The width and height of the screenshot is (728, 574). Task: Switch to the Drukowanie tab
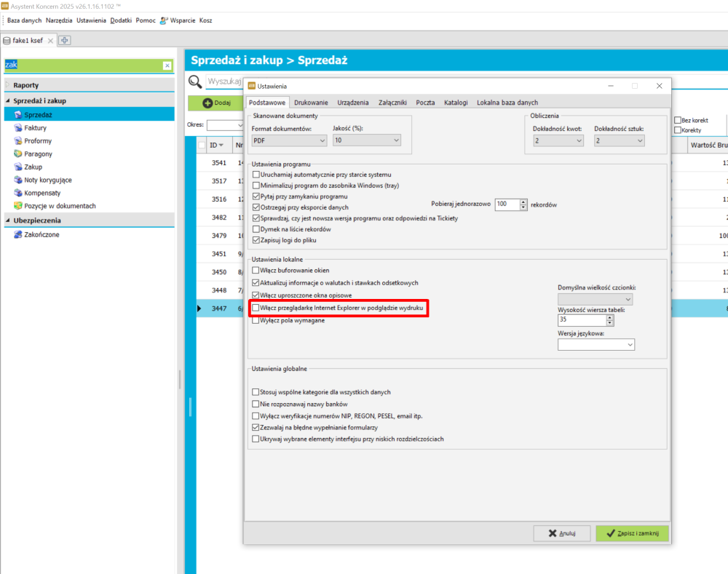(x=311, y=103)
